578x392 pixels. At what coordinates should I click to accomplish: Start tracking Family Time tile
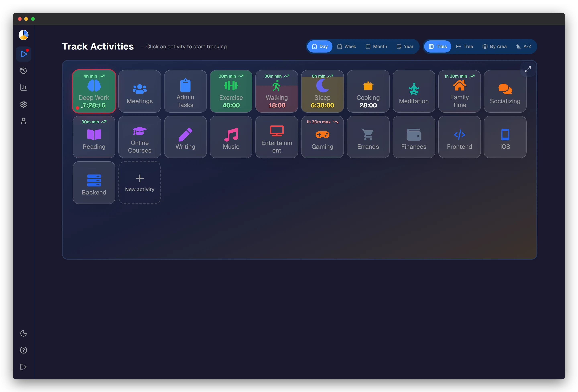459,91
